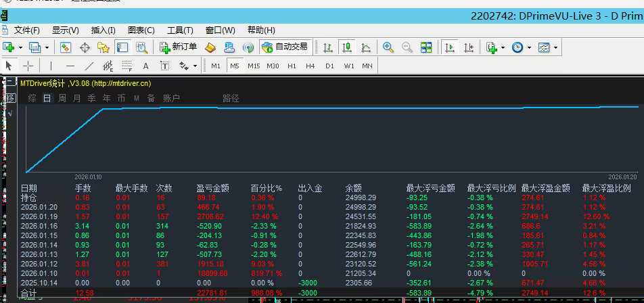Select the MN timeframe
The image size is (644, 303).
coord(367,66)
